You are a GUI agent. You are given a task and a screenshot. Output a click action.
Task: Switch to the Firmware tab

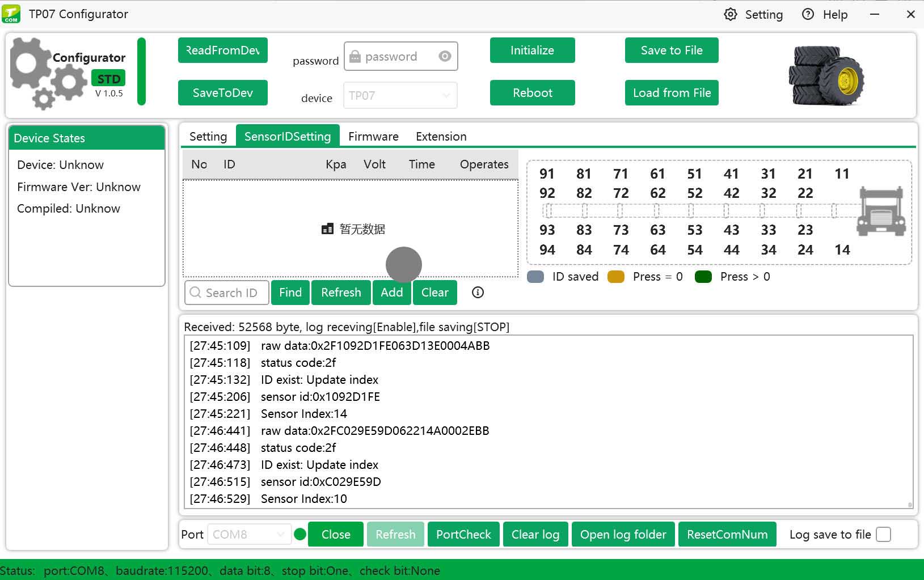pyautogui.click(x=373, y=136)
